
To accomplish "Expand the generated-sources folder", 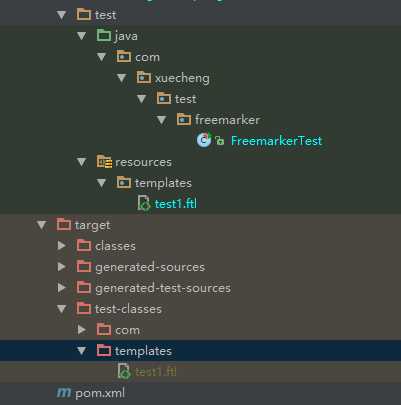I will point(61,267).
